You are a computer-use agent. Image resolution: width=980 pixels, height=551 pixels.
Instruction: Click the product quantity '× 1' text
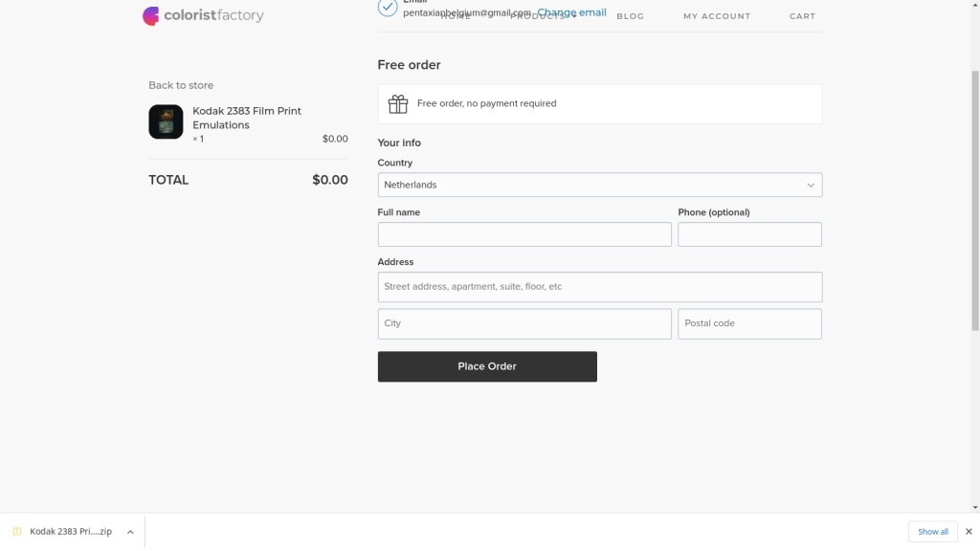pyautogui.click(x=198, y=139)
